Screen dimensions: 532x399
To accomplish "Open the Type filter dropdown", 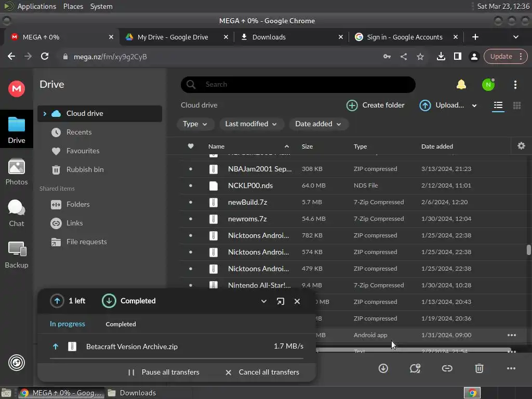I will [195, 124].
